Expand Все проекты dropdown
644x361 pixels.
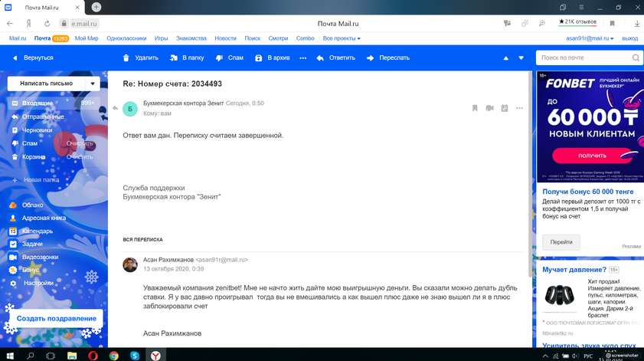point(342,38)
